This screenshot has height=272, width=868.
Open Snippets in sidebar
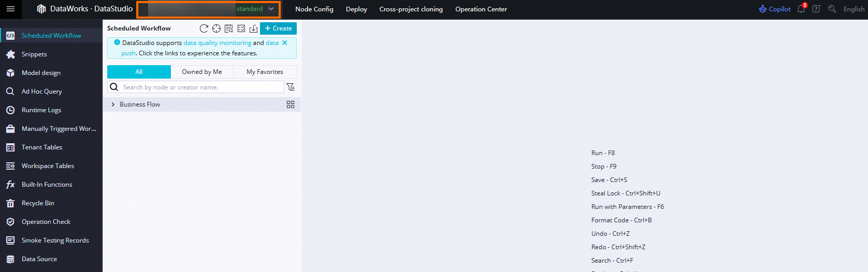[51, 54]
